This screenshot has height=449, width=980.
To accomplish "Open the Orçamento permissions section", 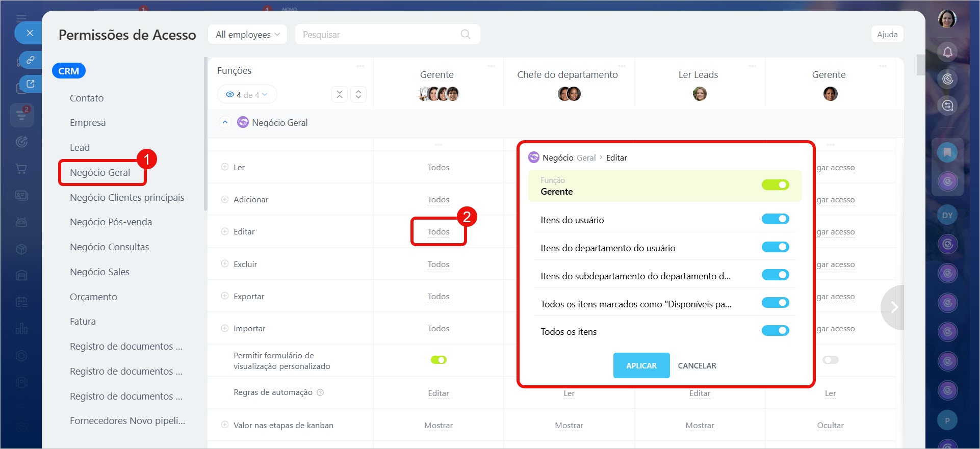I will [x=93, y=297].
